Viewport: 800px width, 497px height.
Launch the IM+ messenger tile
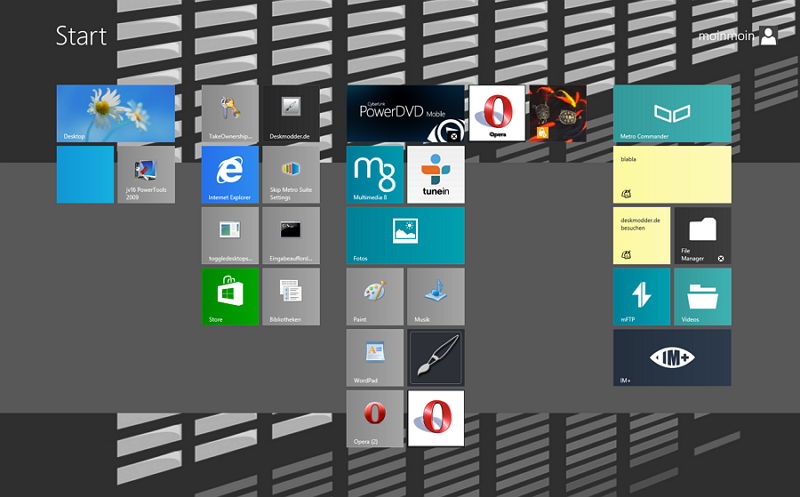(x=672, y=358)
